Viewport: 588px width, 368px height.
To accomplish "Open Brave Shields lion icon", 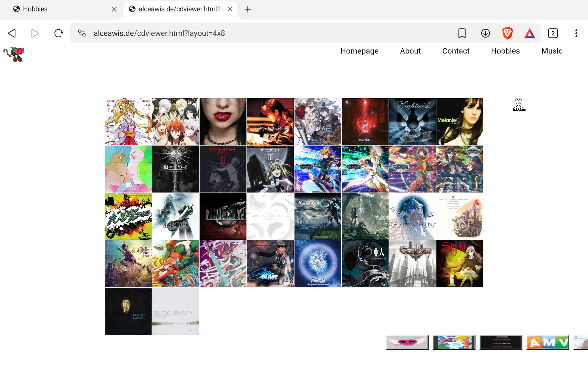I will tap(507, 33).
